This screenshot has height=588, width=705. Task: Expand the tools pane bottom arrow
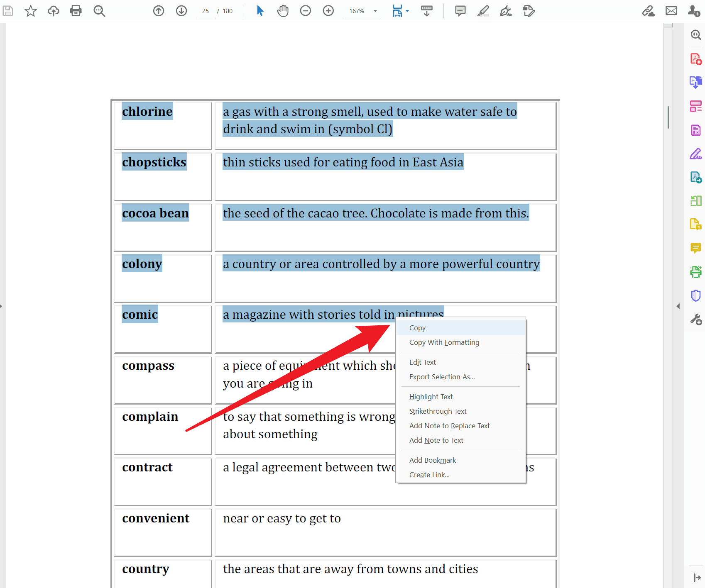[697, 578]
